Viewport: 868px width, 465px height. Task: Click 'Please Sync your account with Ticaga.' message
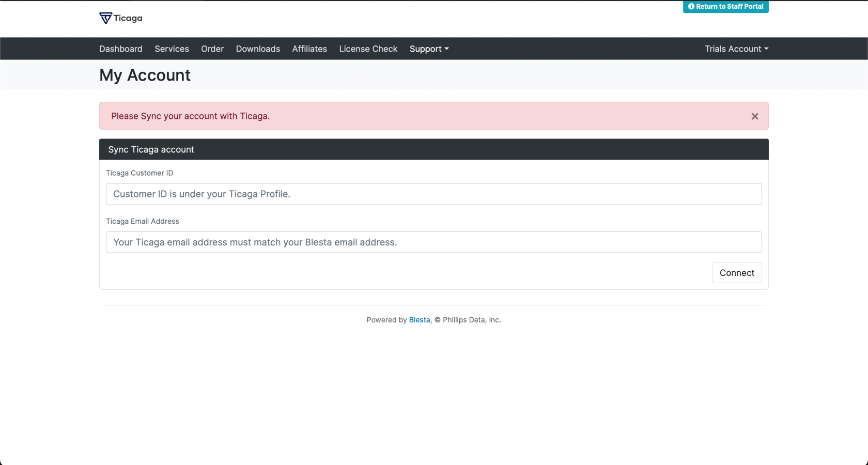191,116
